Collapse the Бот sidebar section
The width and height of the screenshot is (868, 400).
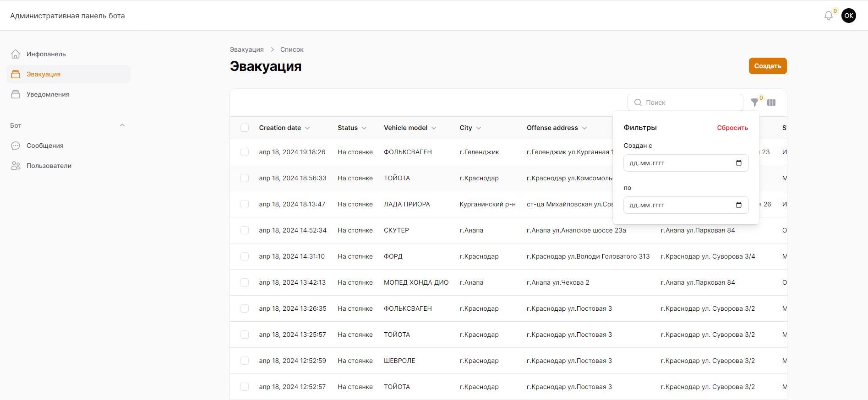point(122,125)
